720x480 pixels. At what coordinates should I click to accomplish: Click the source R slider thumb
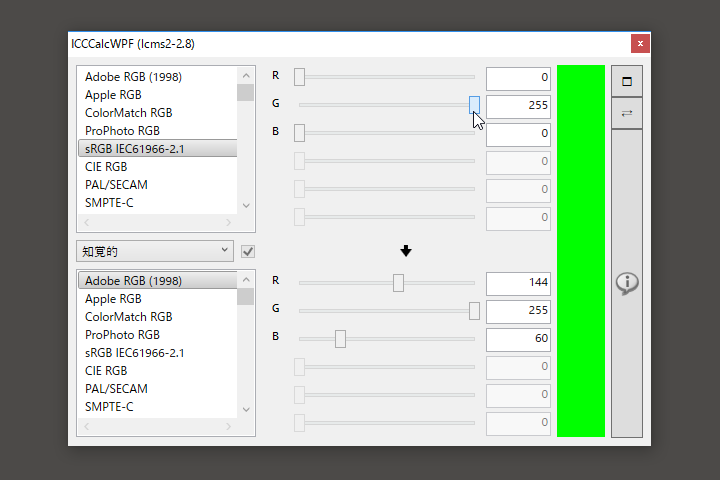(x=299, y=77)
